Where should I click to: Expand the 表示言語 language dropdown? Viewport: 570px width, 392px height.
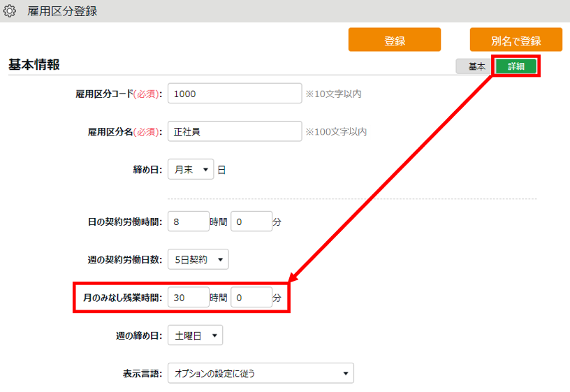coord(261,373)
